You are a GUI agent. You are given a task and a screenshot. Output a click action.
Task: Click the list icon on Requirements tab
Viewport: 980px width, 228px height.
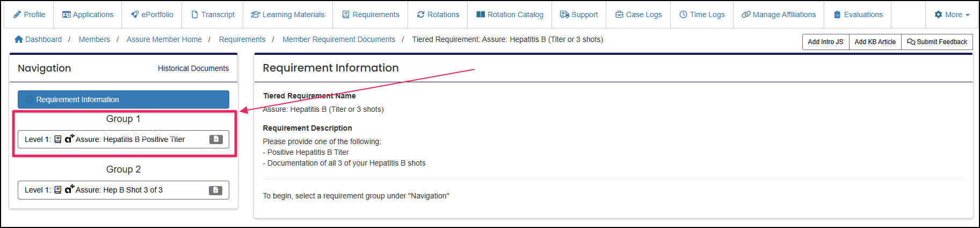coord(346,15)
